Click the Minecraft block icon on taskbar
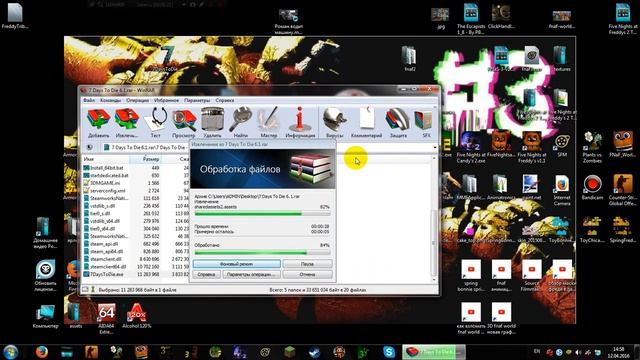 pos(290,351)
